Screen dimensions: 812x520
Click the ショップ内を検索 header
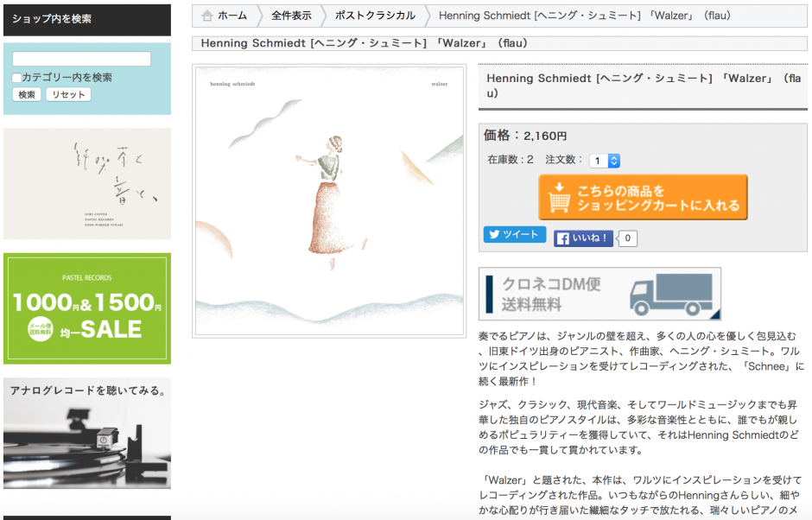[x=87, y=20]
